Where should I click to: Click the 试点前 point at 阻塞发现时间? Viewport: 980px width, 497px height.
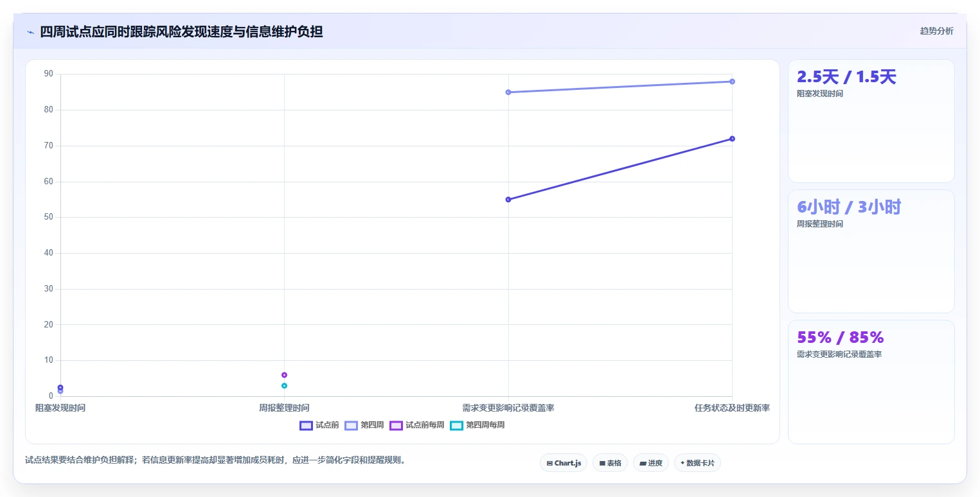(60, 387)
